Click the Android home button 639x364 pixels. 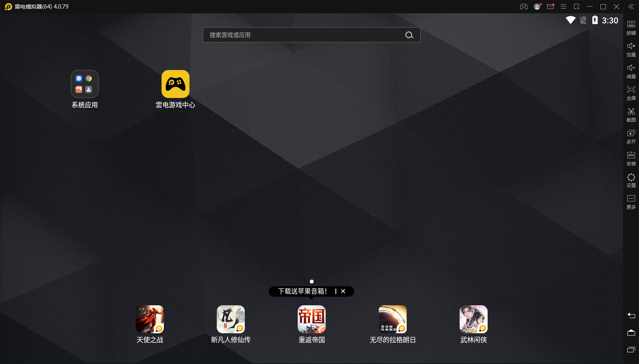631,332
